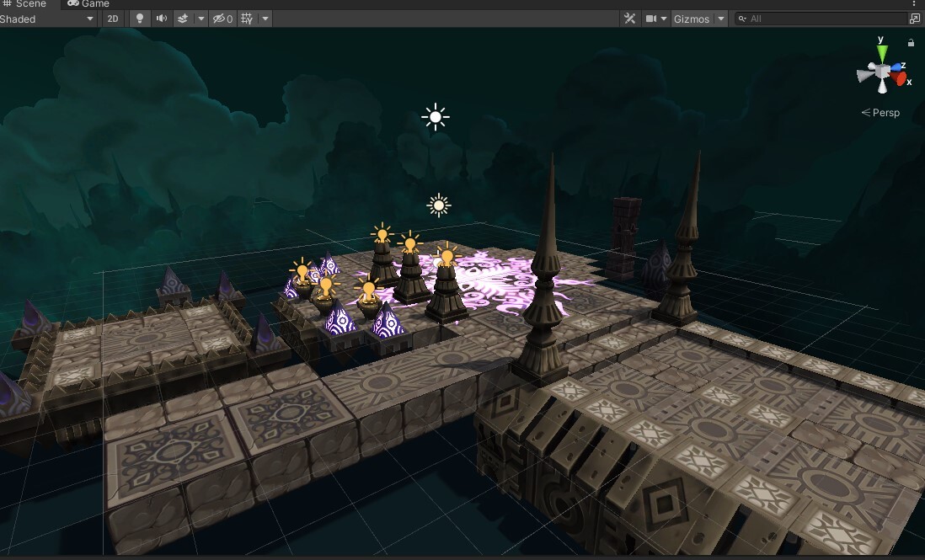
Task: Toggle 2D view mode
Action: [113, 19]
